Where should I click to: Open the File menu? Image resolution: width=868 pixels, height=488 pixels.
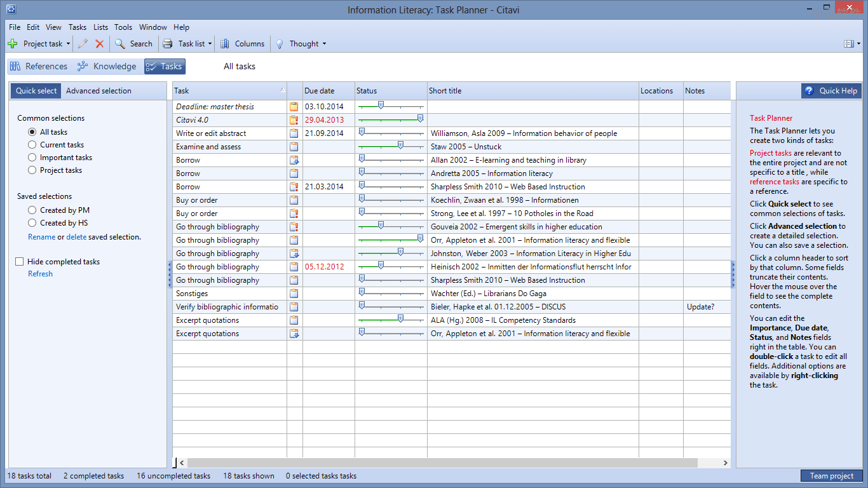(15, 27)
